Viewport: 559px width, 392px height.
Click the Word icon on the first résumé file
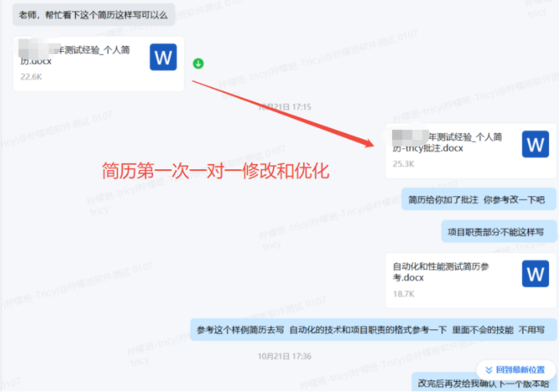coord(163,57)
